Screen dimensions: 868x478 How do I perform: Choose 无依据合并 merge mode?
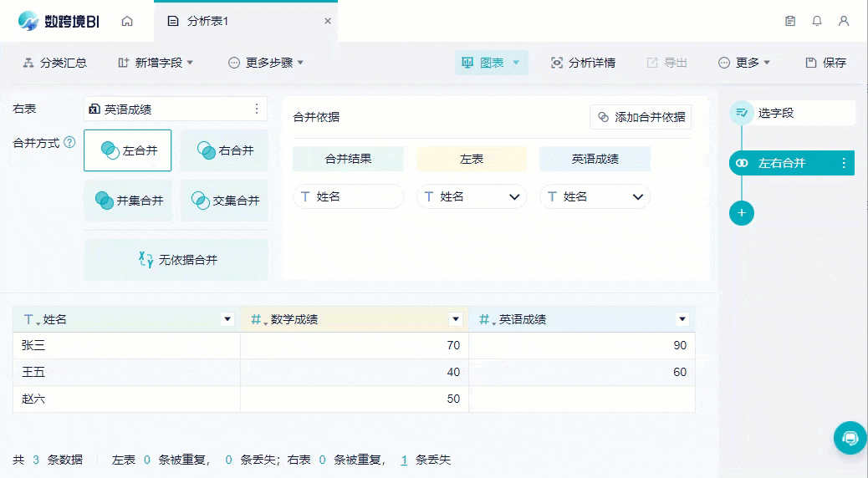(x=176, y=259)
